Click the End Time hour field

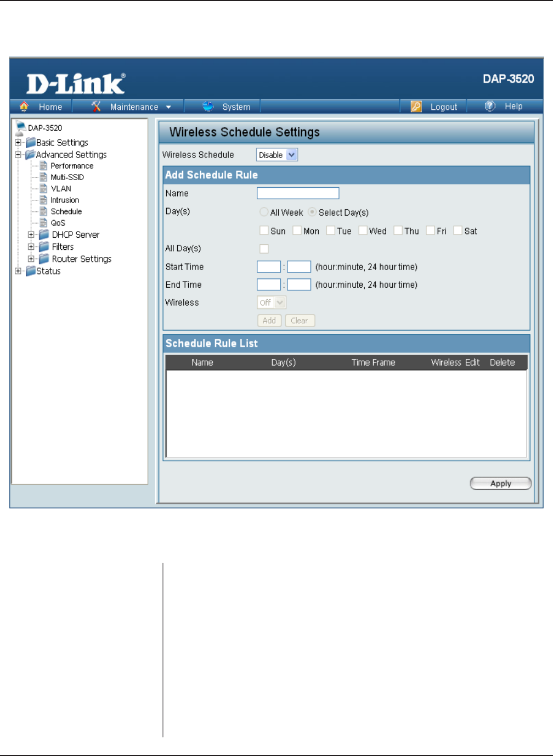[x=269, y=284]
